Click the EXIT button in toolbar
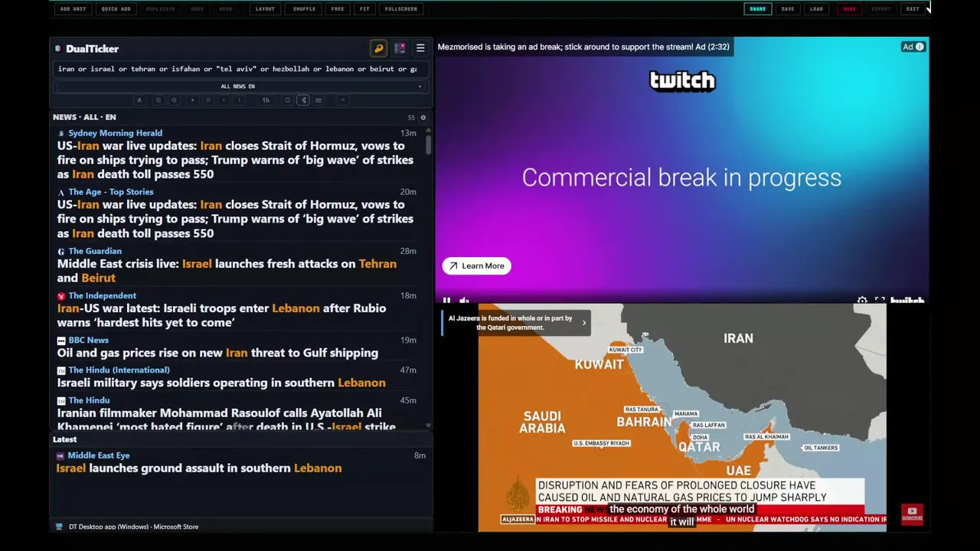Viewport: 980px width, 551px height. click(x=913, y=9)
